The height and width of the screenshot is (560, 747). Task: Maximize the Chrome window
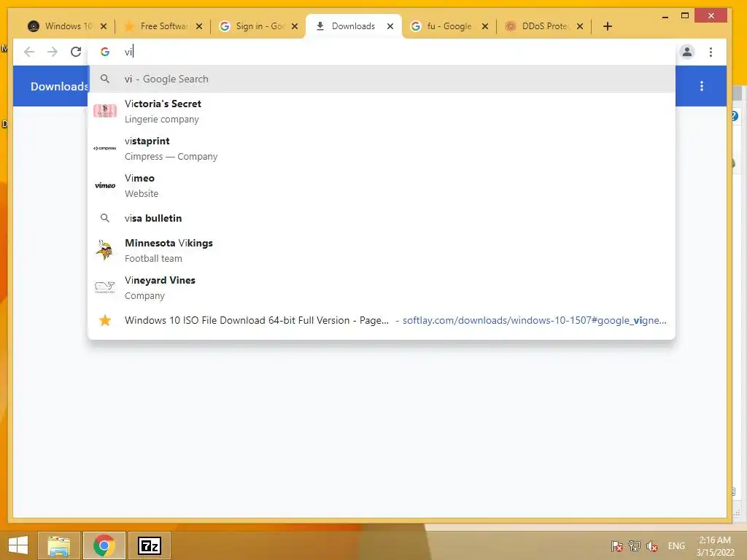pos(684,16)
